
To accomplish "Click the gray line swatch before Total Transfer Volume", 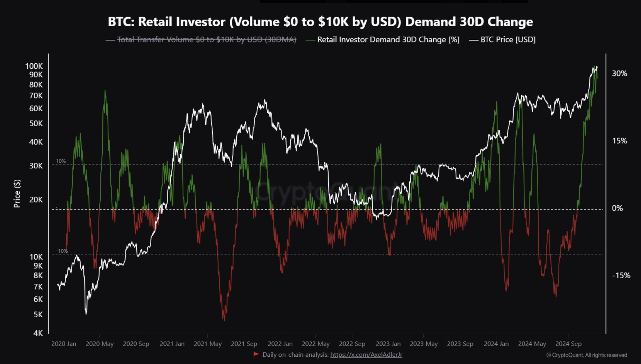I will [x=110, y=40].
